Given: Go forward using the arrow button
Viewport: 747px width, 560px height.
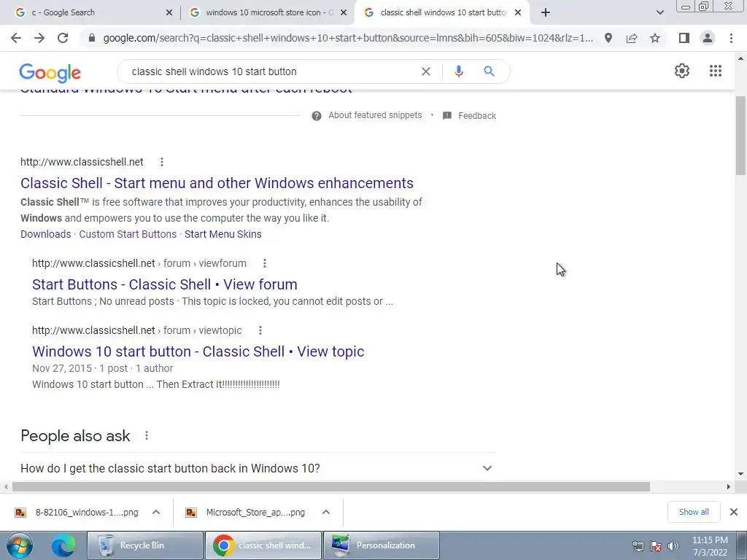Looking at the screenshot, I should (39, 38).
